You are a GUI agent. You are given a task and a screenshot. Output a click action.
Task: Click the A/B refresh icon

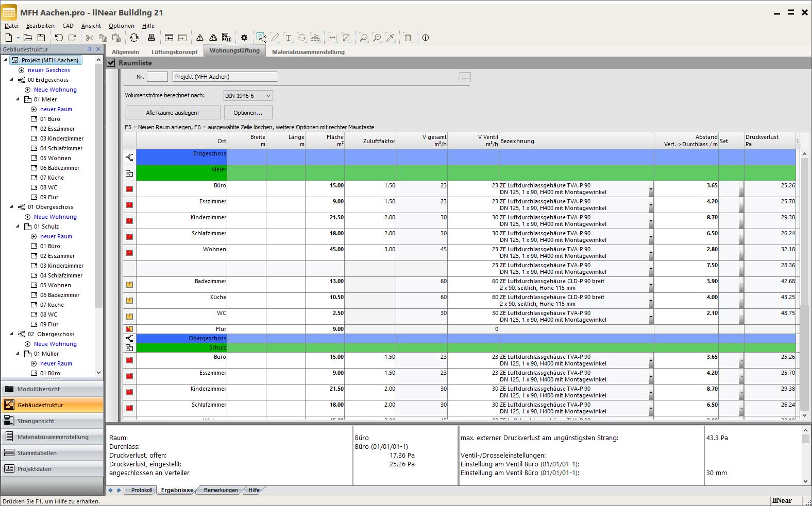coord(134,38)
